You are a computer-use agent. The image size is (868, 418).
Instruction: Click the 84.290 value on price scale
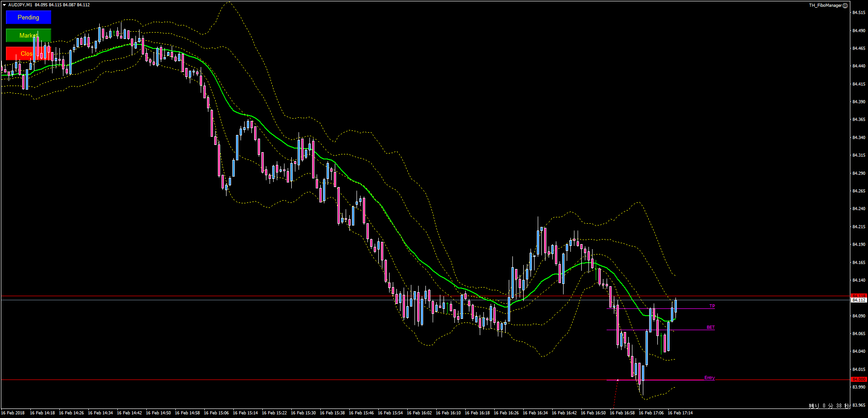coord(859,173)
